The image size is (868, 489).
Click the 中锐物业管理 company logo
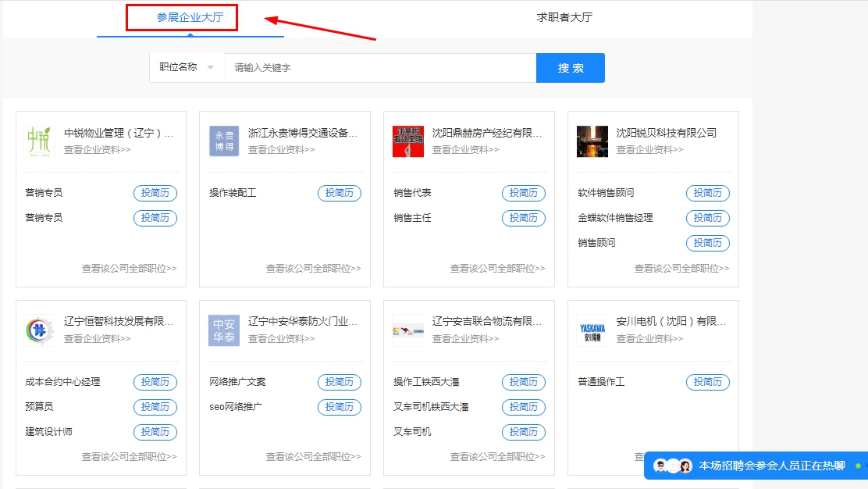point(40,141)
